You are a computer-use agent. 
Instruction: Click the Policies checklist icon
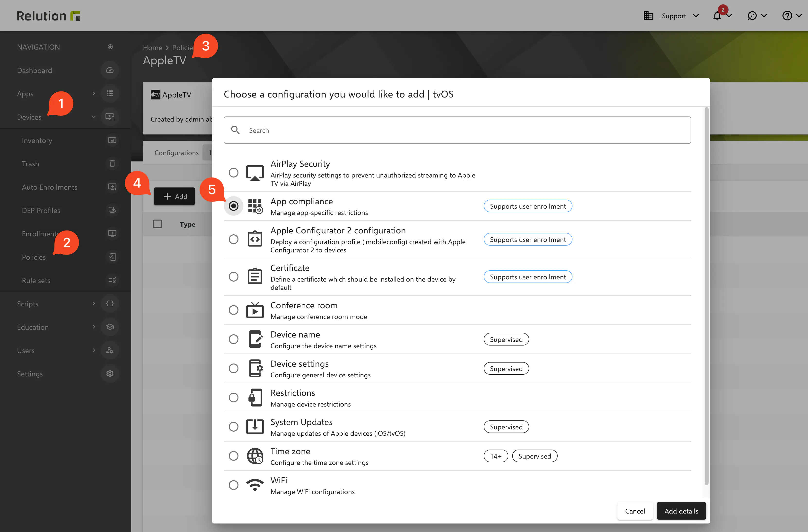click(112, 257)
